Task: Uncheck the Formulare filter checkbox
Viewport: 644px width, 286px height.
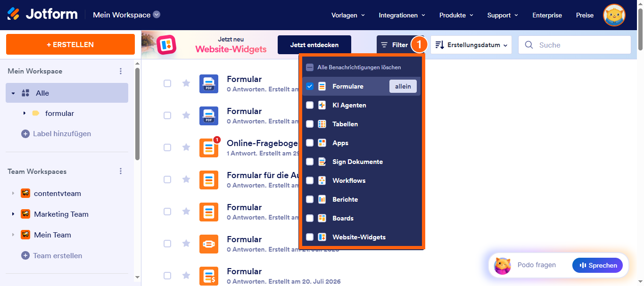Action: pos(310,86)
